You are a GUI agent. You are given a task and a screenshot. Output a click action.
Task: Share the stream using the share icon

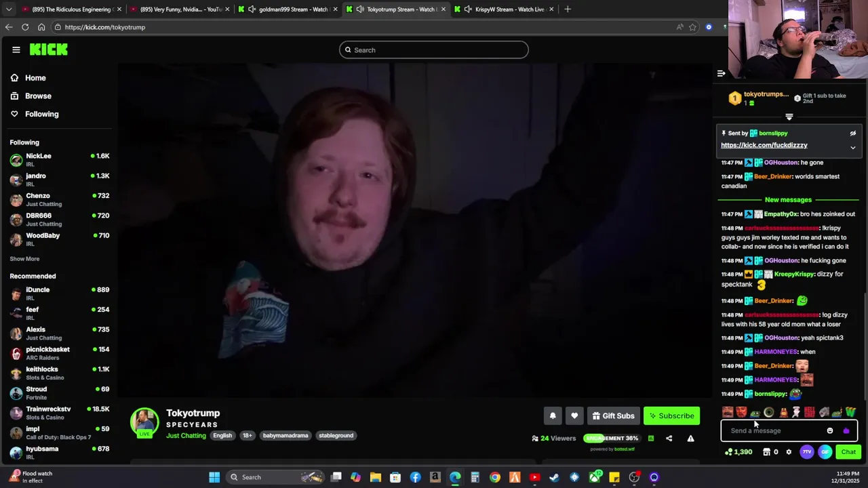pyautogui.click(x=669, y=439)
